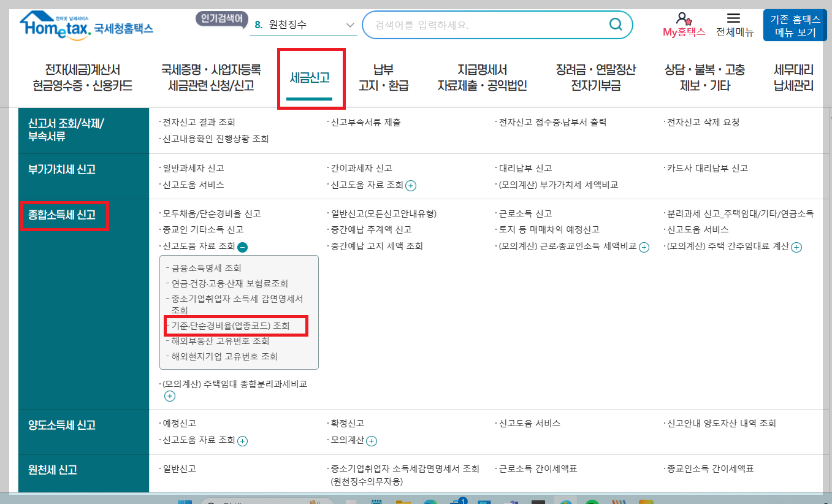Expand 양도소득세 신고도움 자료 조회 plus icon
This screenshot has width=832, height=504.
point(242,441)
